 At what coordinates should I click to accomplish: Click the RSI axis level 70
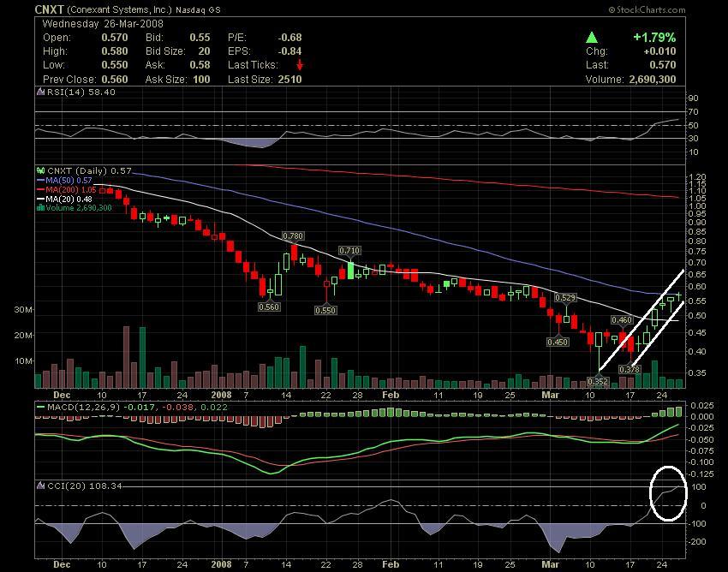tap(693, 112)
